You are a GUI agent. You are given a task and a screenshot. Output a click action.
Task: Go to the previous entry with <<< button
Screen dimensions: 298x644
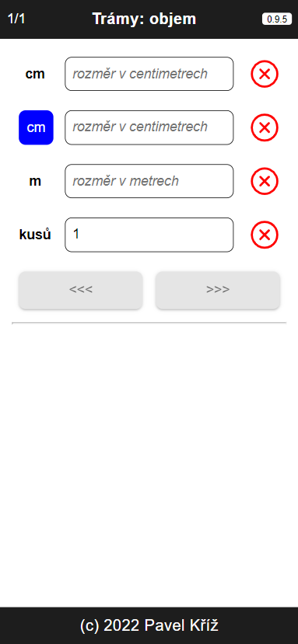[x=81, y=290]
